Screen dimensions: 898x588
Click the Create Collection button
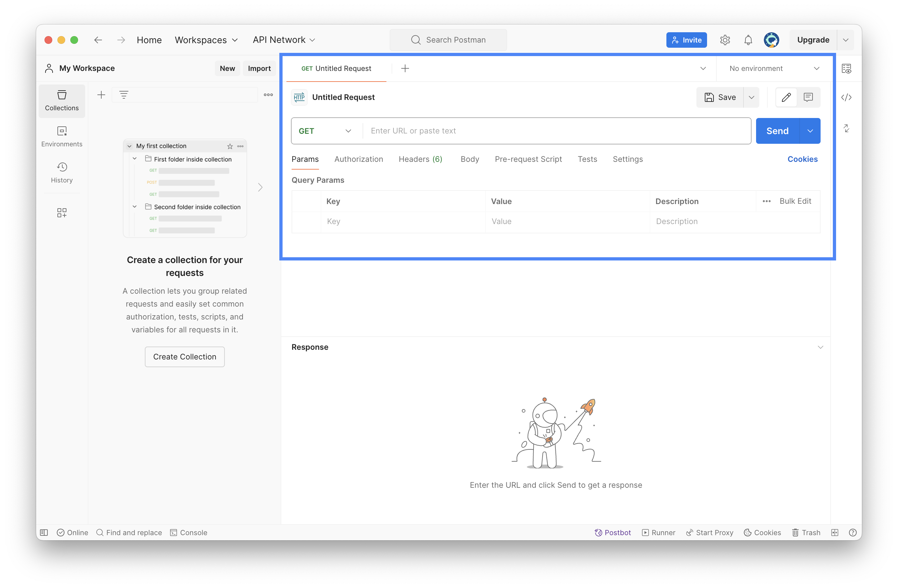coord(185,357)
